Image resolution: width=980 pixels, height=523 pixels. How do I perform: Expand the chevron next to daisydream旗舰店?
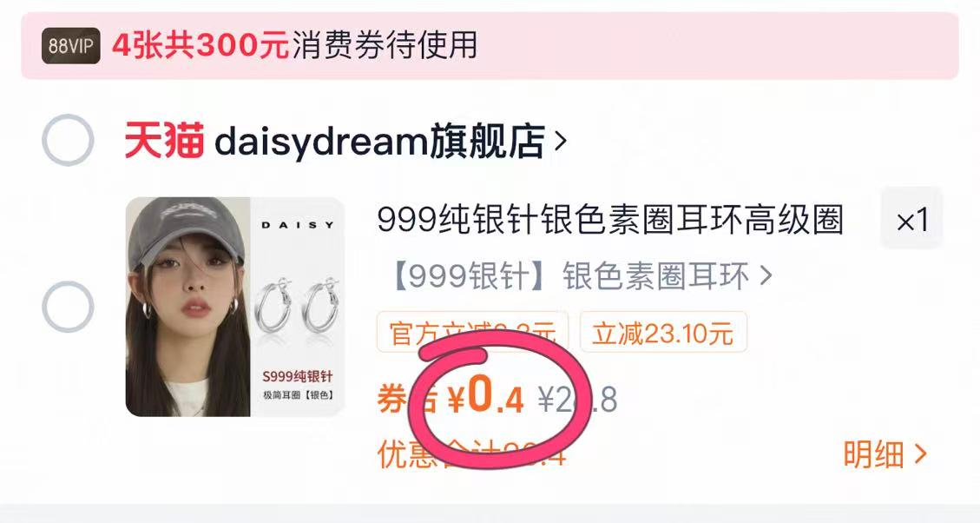(x=561, y=142)
